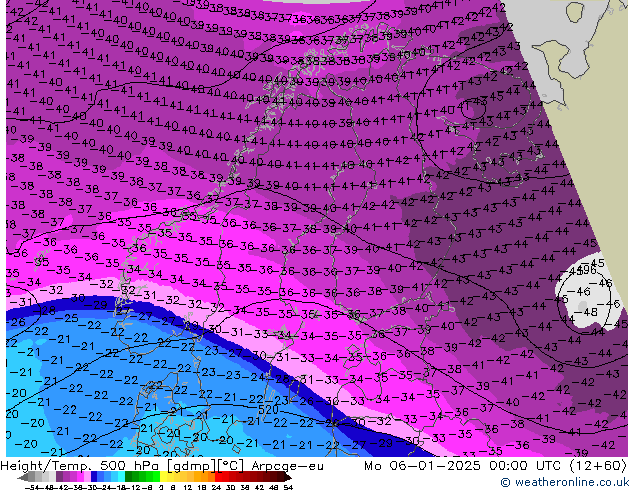Viewport: 634px width, 490px height.
Task: Pick the dark blue swatch in temperature legend
Action: 94,478
